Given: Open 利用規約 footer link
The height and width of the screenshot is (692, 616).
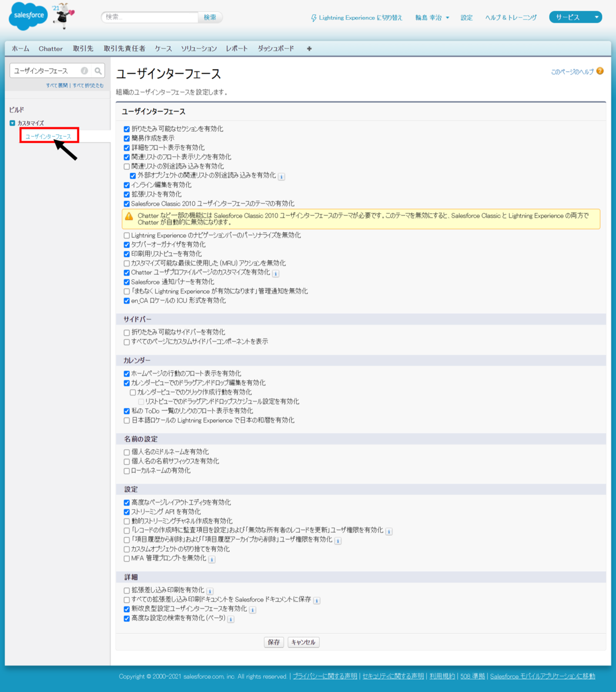Looking at the screenshot, I should click(x=442, y=676).
